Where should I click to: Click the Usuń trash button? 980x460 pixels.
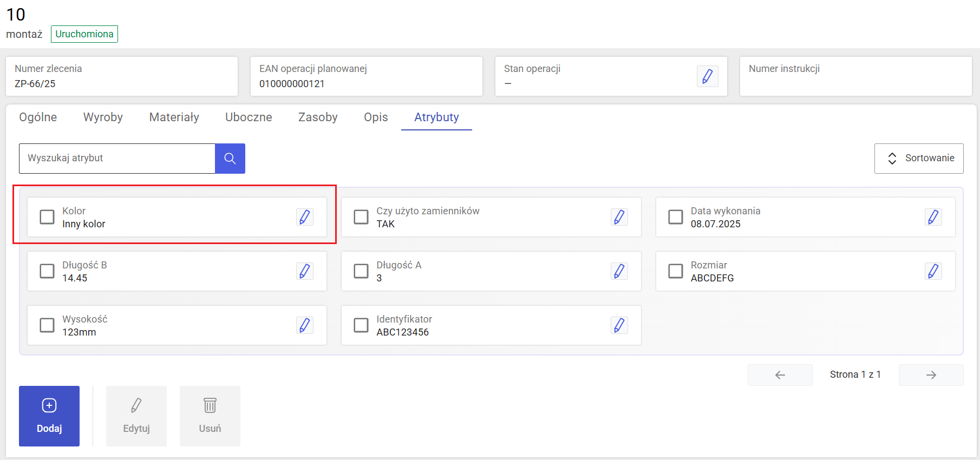coord(210,416)
